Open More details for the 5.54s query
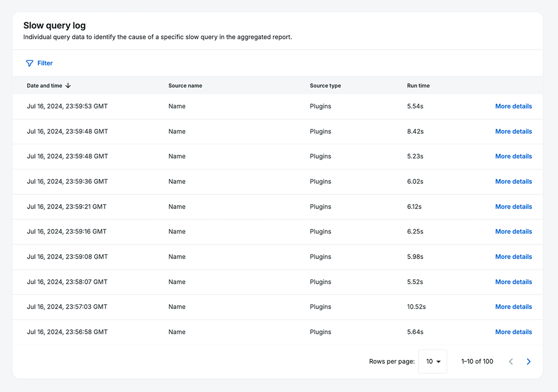 [x=513, y=106]
